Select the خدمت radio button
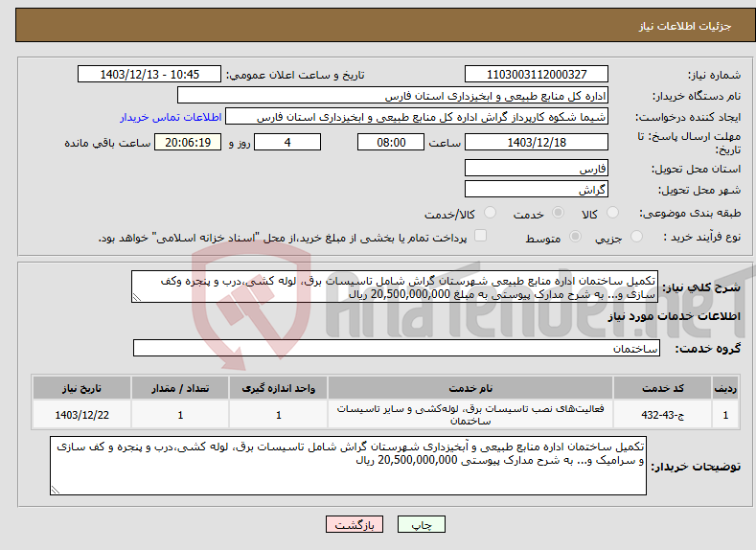756x550 pixels. click(558, 212)
